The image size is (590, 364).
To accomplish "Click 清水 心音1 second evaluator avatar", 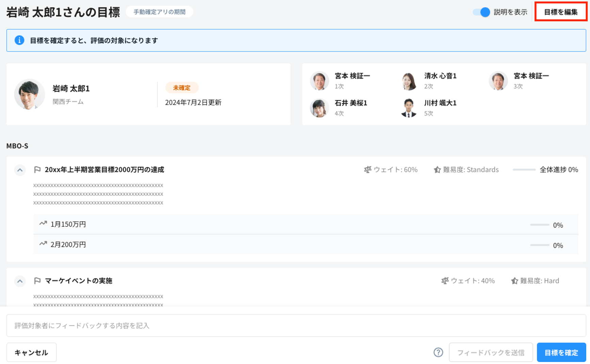I will 409,81.
